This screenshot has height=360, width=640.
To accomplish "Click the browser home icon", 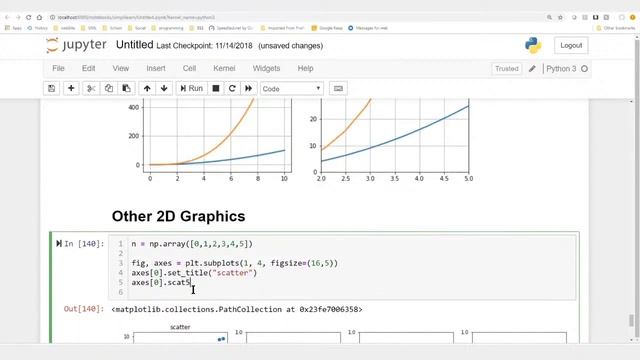I will coord(39,18).
